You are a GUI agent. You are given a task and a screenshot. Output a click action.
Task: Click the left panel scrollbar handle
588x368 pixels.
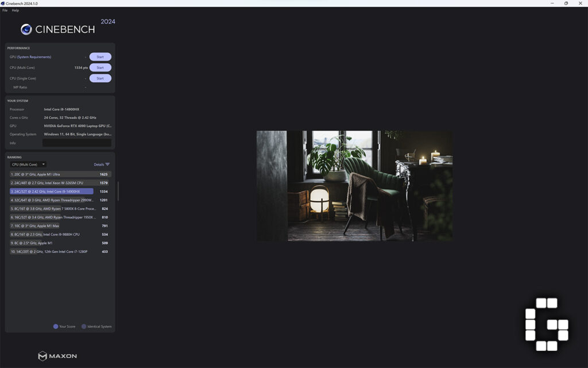click(118, 191)
